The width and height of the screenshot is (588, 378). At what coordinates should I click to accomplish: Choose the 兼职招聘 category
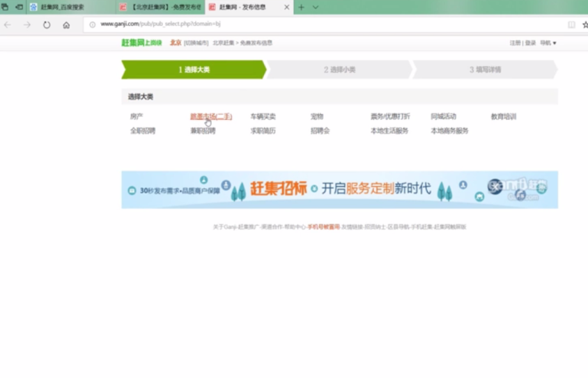tap(203, 131)
